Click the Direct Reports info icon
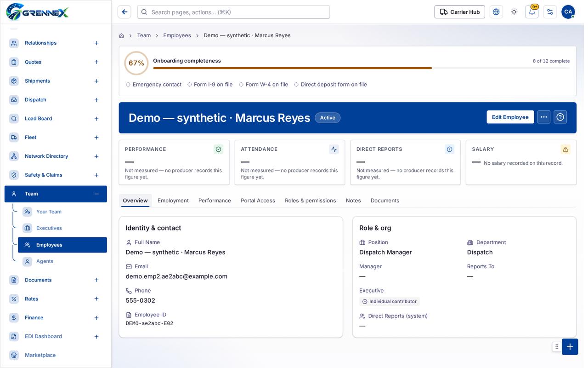 [x=449, y=149]
